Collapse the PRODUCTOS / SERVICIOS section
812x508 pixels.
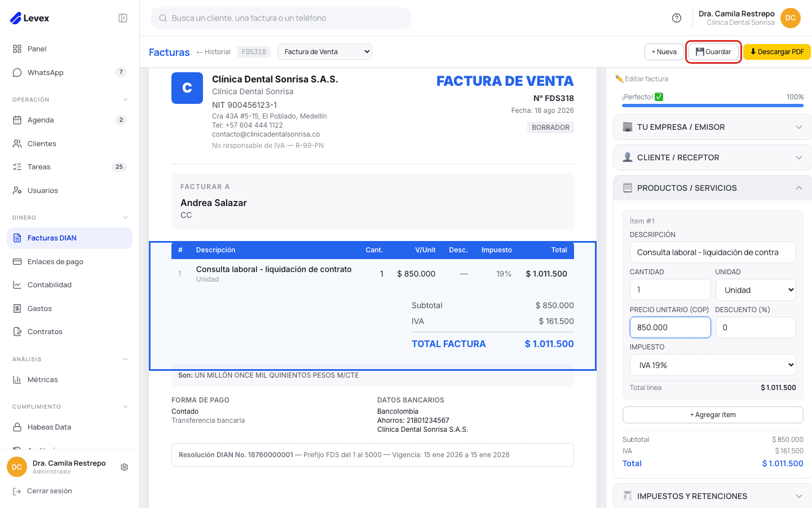pyautogui.click(x=713, y=188)
